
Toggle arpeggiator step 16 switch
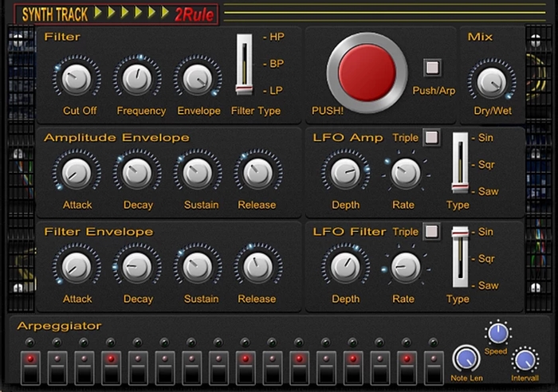[x=434, y=368]
